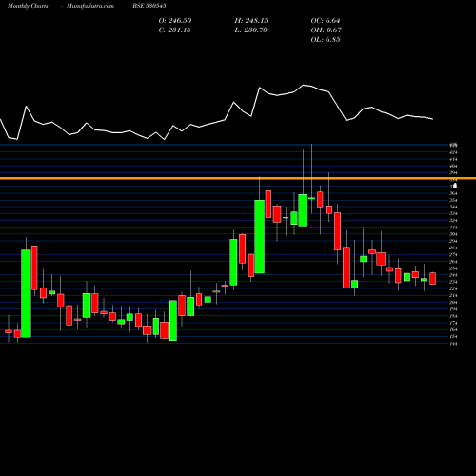Select the OL: 6.85 value
The height and width of the screenshot is (476, 476).
[x=326, y=40]
